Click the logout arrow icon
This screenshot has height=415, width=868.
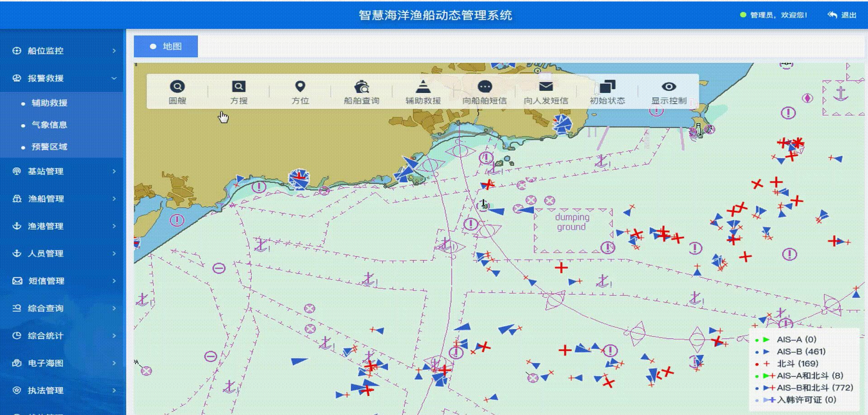(x=832, y=15)
